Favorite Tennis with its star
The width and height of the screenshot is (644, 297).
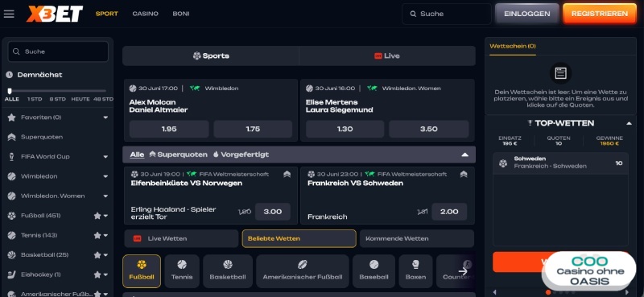point(97,235)
